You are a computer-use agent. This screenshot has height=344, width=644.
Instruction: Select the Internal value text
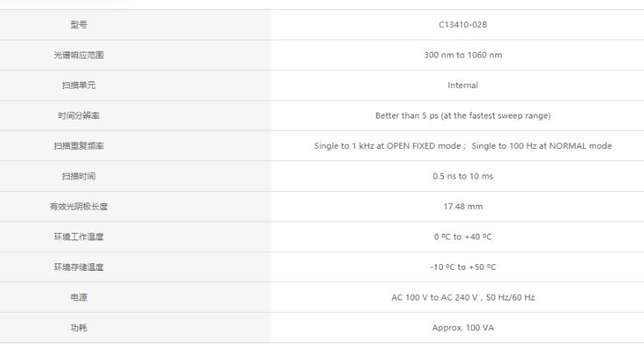tap(463, 86)
